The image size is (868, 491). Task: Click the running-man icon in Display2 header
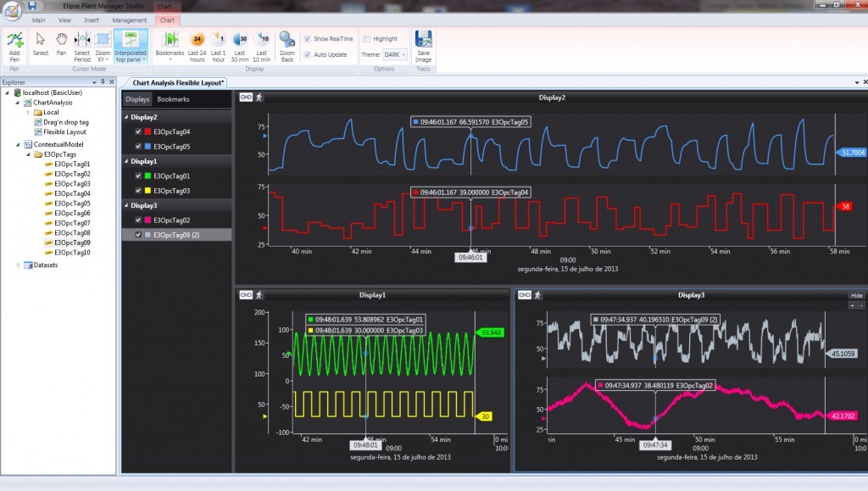click(259, 98)
